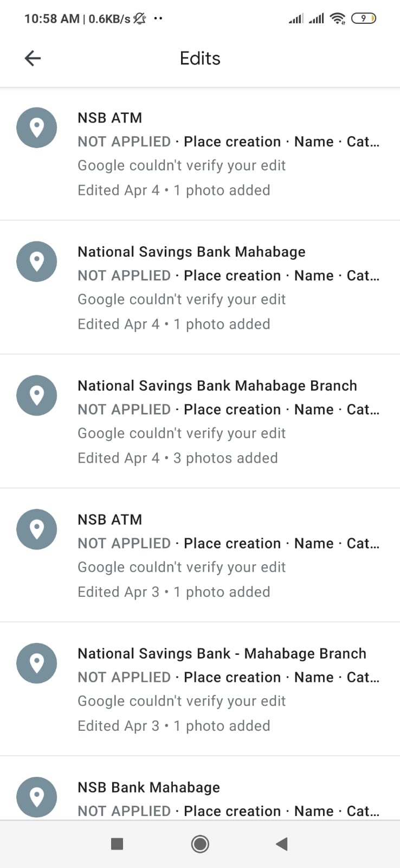The width and height of the screenshot is (400, 868).
Task: Tap pin icon for National Savings Bank - Mahabage Branch
Action: tap(37, 663)
